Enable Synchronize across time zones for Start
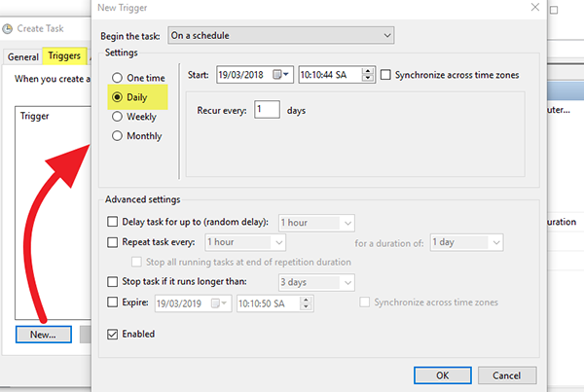 pyautogui.click(x=387, y=75)
